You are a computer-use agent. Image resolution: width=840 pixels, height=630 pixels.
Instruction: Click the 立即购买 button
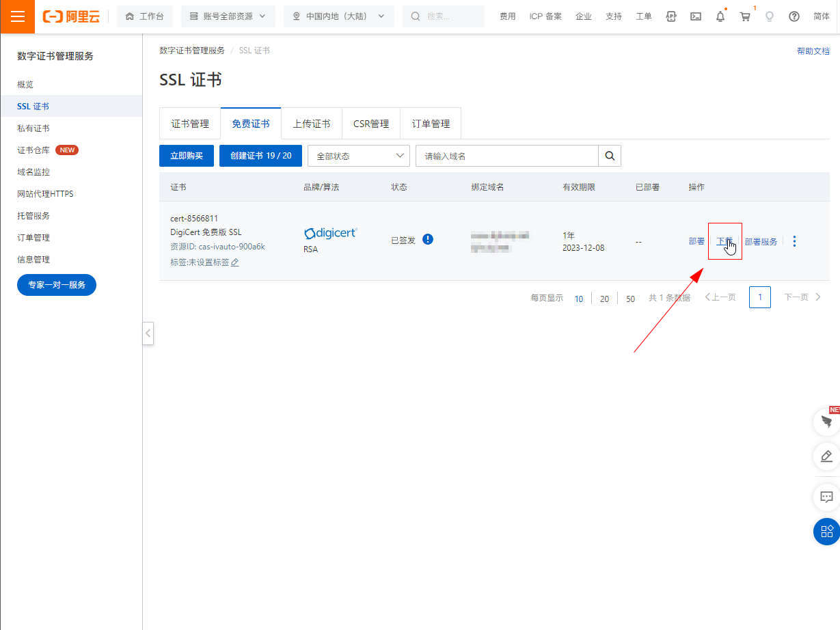coord(187,156)
